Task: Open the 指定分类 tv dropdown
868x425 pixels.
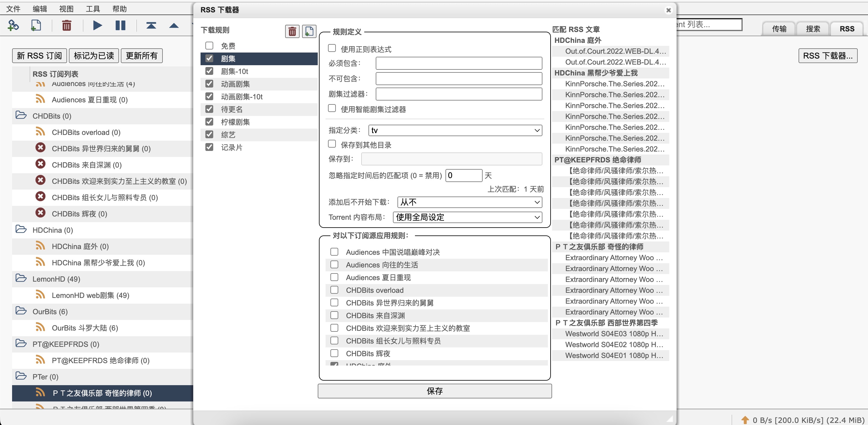Action: pos(455,130)
